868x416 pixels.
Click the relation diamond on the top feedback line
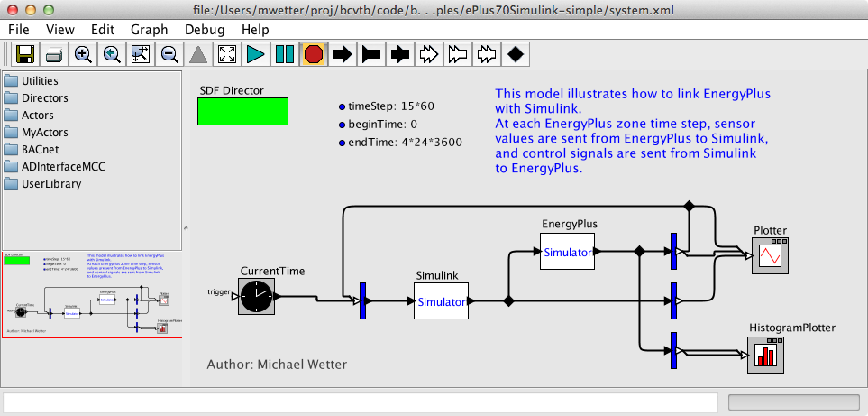click(689, 206)
